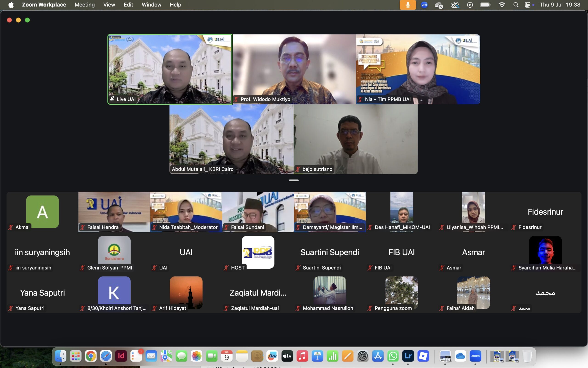This screenshot has width=588, height=368.
Task: Open the Trash in the Dock
Action: click(x=527, y=356)
